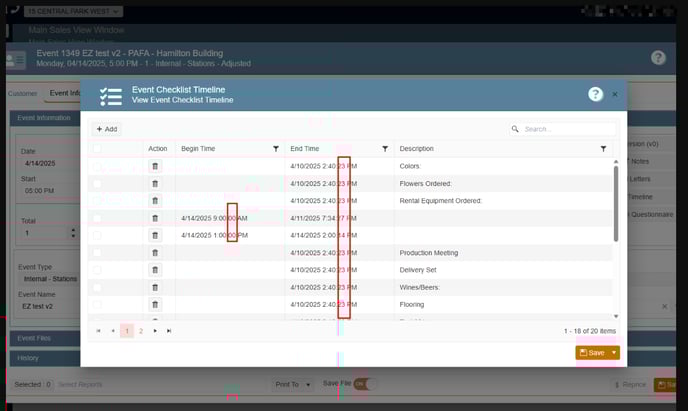Switch to page 2 of the checklist

[141, 330]
